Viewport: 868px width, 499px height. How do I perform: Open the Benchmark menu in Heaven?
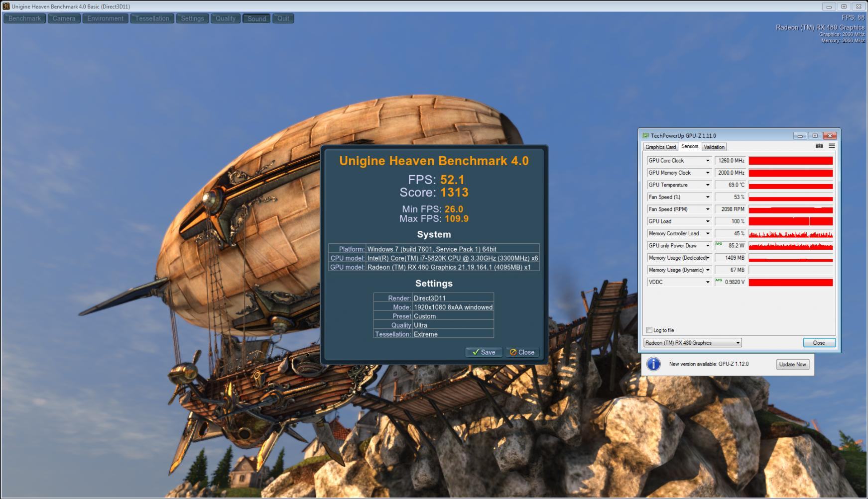[x=25, y=18]
